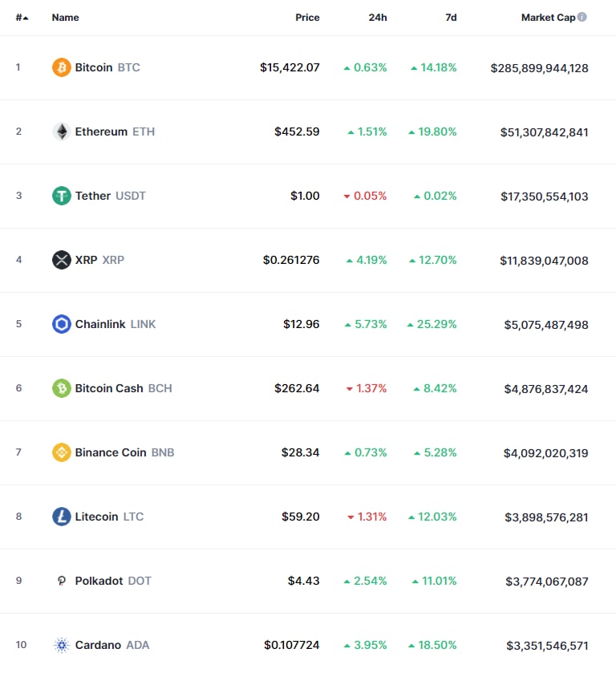The height and width of the screenshot is (673, 616).
Task: Sort table by 24h change header
Action: pyautogui.click(x=378, y=18)
